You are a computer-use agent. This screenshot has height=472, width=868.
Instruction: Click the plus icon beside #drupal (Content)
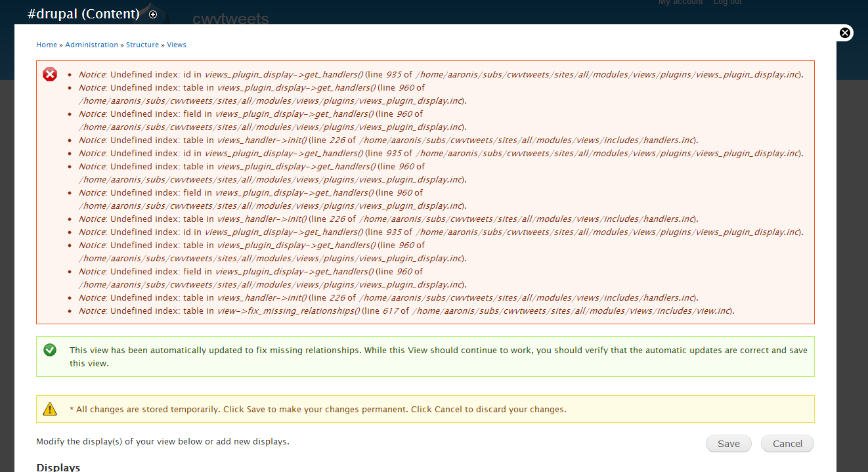(x=153, y=14)
